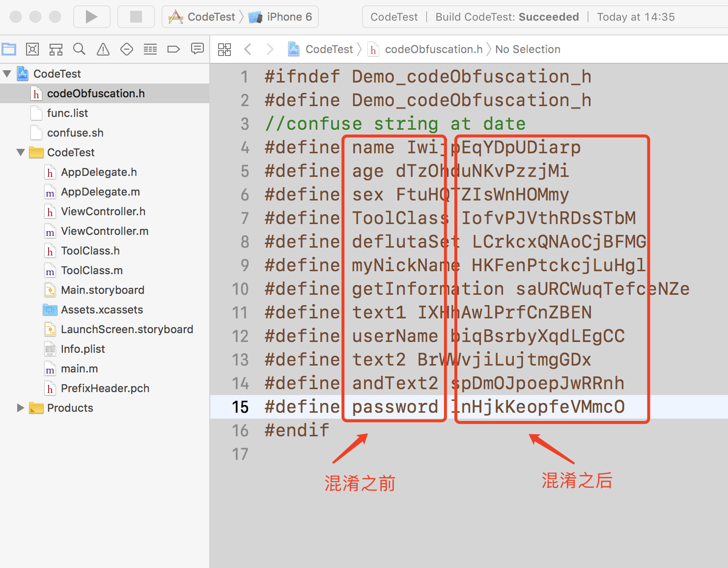The width and height of the screenshot is (728, 568).
Task: Expand the Products folder
Action: click(21, 408)
